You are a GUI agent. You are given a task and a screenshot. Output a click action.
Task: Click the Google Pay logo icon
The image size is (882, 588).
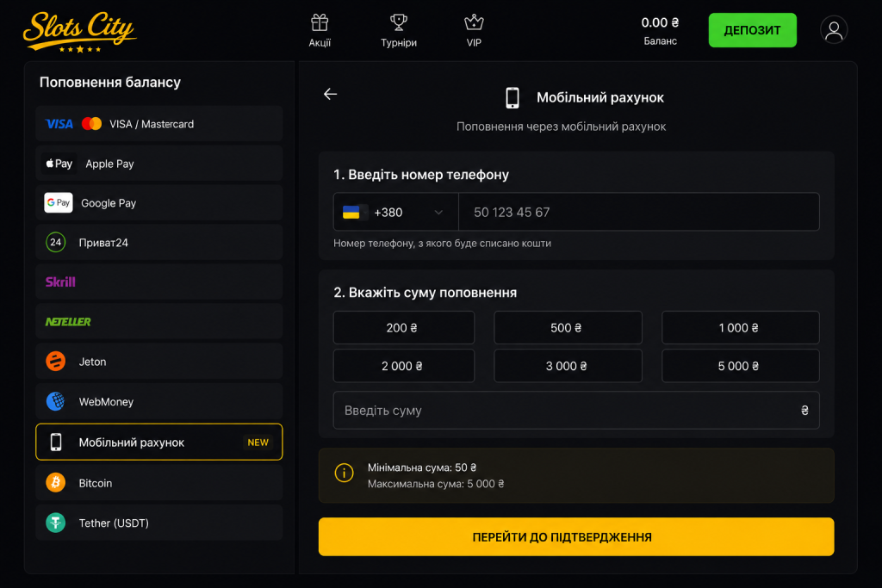tap(59, 203)
